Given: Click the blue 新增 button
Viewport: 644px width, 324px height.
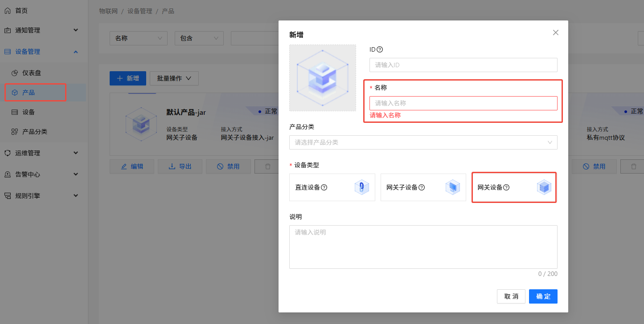Looking at the screenshot, I should coord(128,78).
